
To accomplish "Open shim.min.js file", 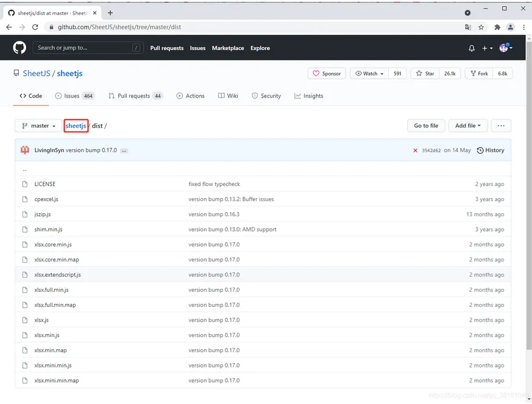I will coord(49,229).
